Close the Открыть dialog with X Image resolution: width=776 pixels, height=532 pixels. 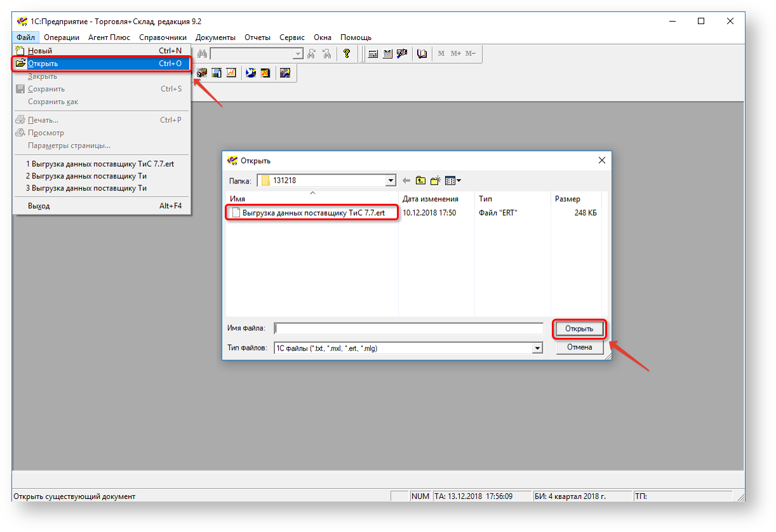601,161
